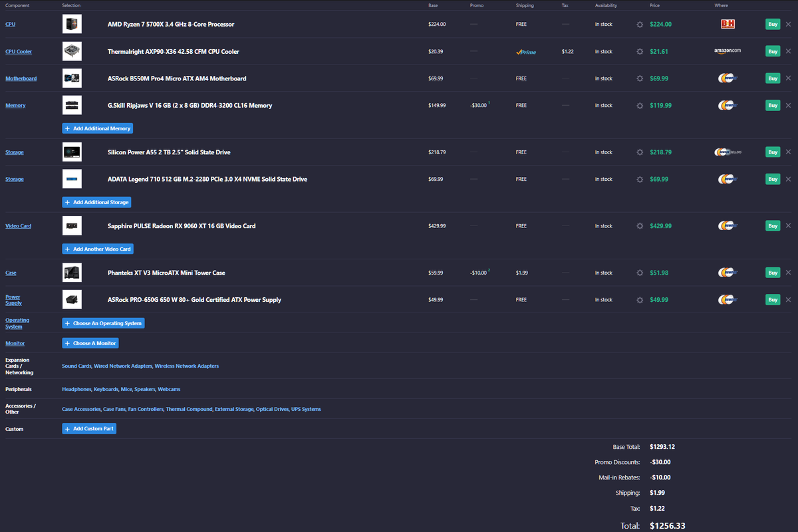Open G.Skill Ripjaws V memory product page

190,105
